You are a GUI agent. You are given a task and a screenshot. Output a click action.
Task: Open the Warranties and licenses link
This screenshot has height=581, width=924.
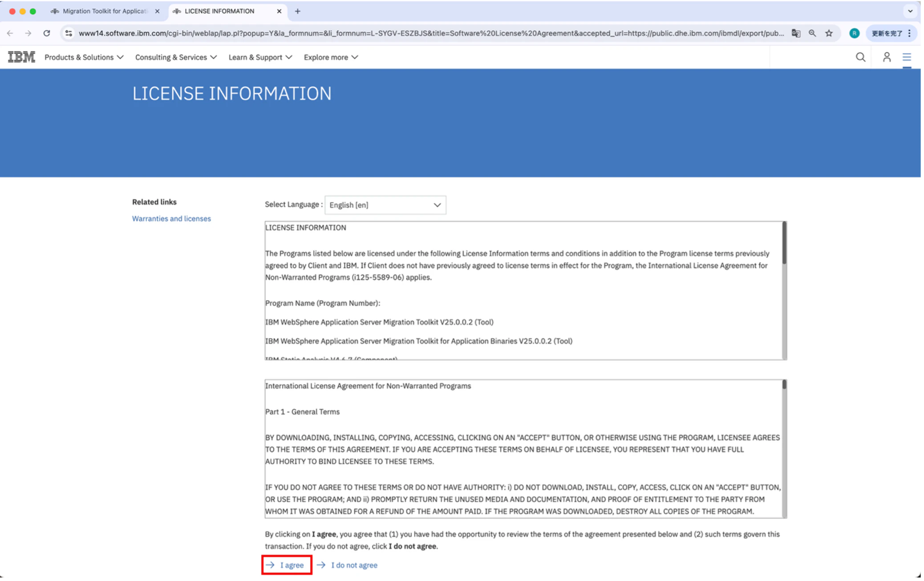point(171,218)
